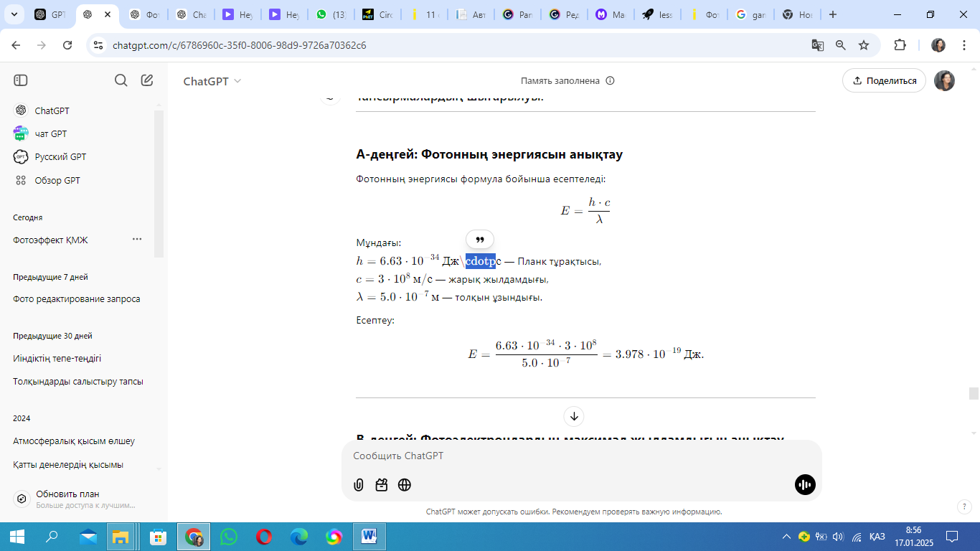Open the Chrome three-dot menu
The width and height of the screenshot is (980, 551).
[x=963, y=45]
